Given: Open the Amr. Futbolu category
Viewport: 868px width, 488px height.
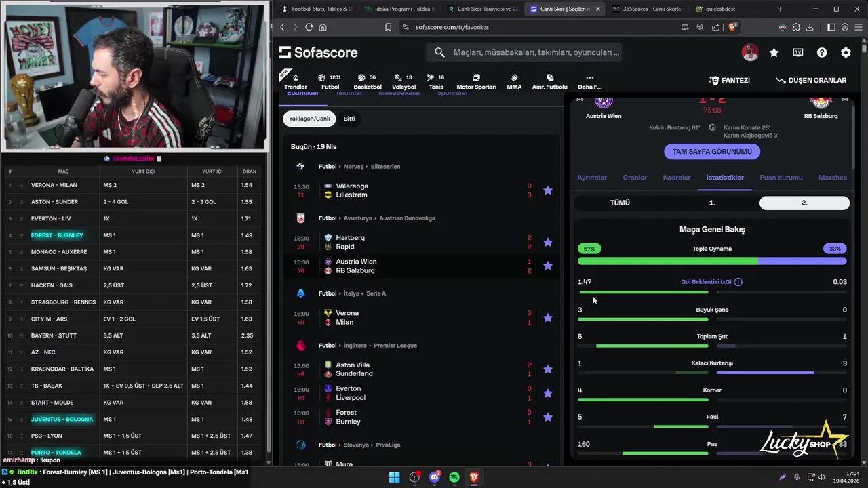Looking at the screenshot, I should (549, 81).
